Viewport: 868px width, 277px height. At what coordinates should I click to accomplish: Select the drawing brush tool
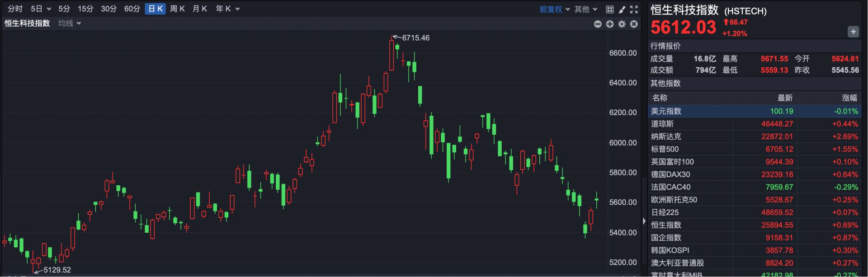tap(622, 9)
